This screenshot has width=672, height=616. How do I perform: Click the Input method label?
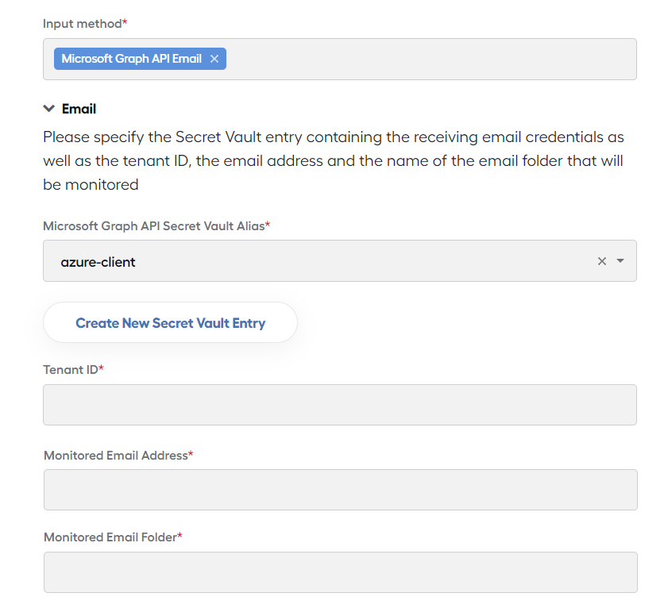pyautogui.click(x=85, y=24)
